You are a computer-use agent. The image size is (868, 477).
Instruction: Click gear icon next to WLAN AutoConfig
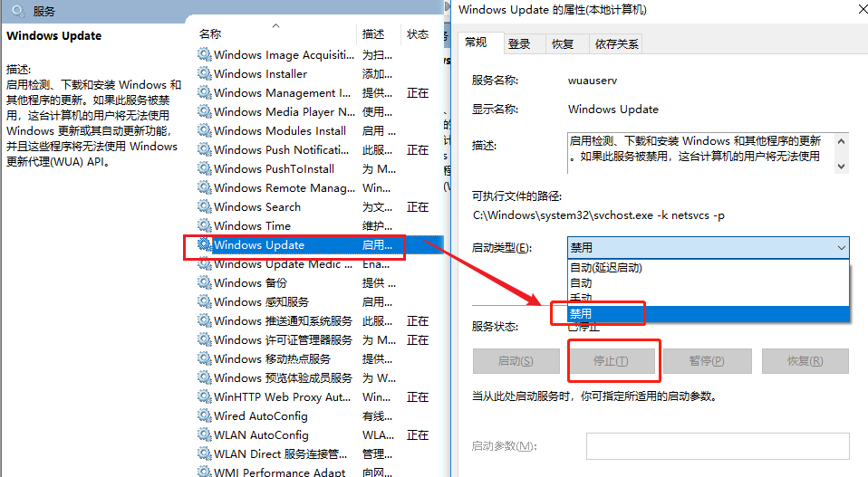[205, 434]
